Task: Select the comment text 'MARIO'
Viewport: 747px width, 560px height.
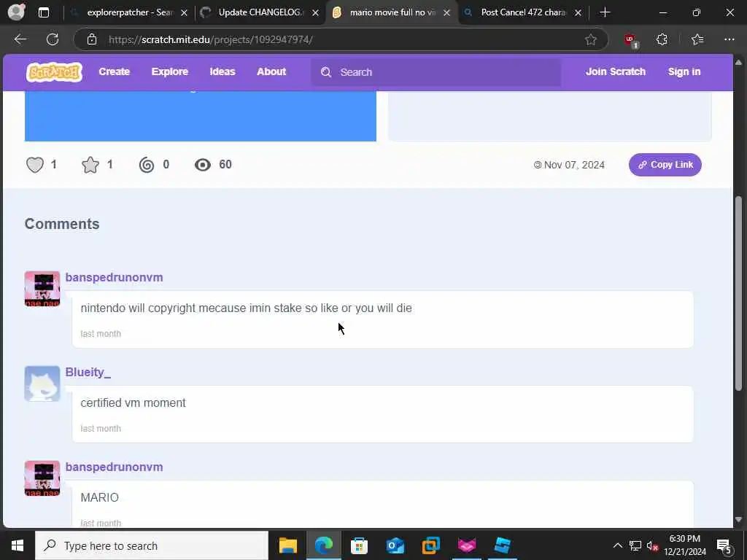Action: click(99, 497)
